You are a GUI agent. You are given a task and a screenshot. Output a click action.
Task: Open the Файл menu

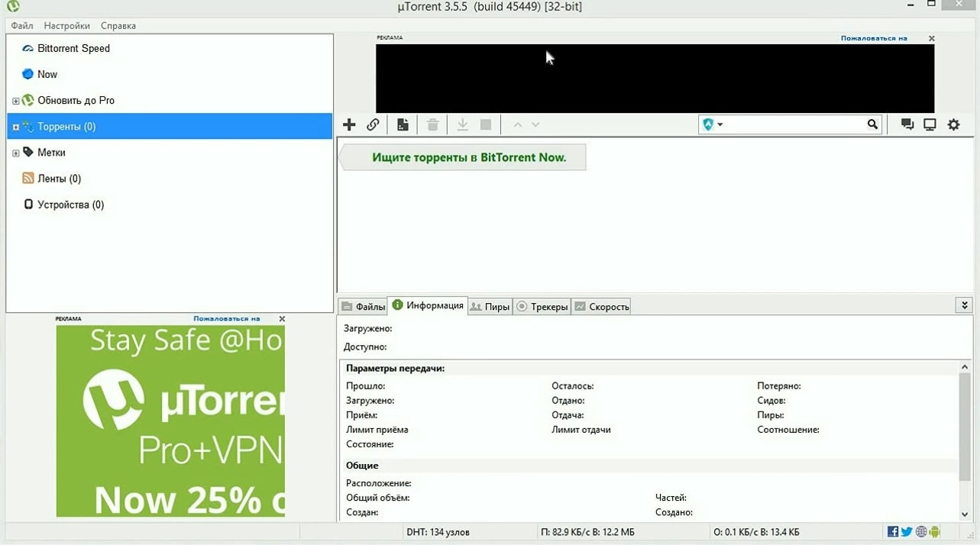point(22,25)
